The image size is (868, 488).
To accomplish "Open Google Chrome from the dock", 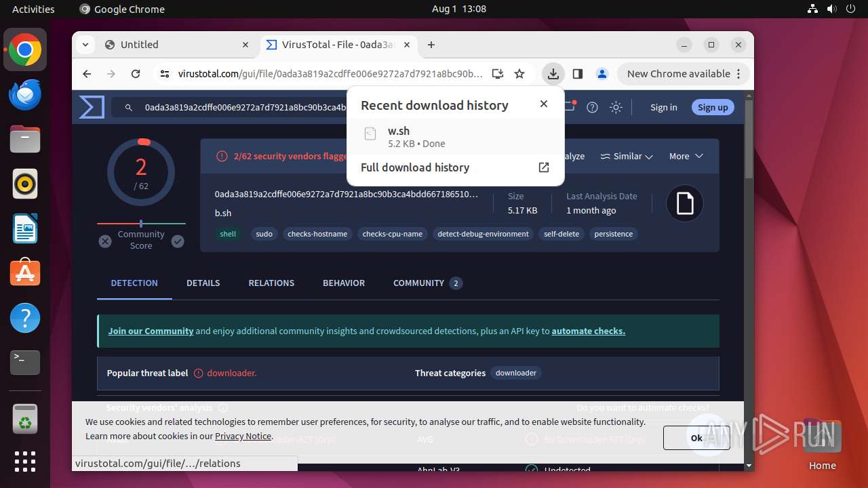I will coord(25,50).
